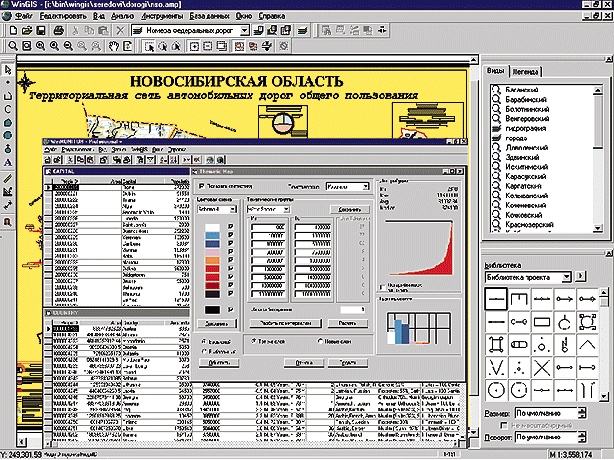614x460 pixels.
Task: Choose the rectangle selection arrow tool
Action: [149, 46]
